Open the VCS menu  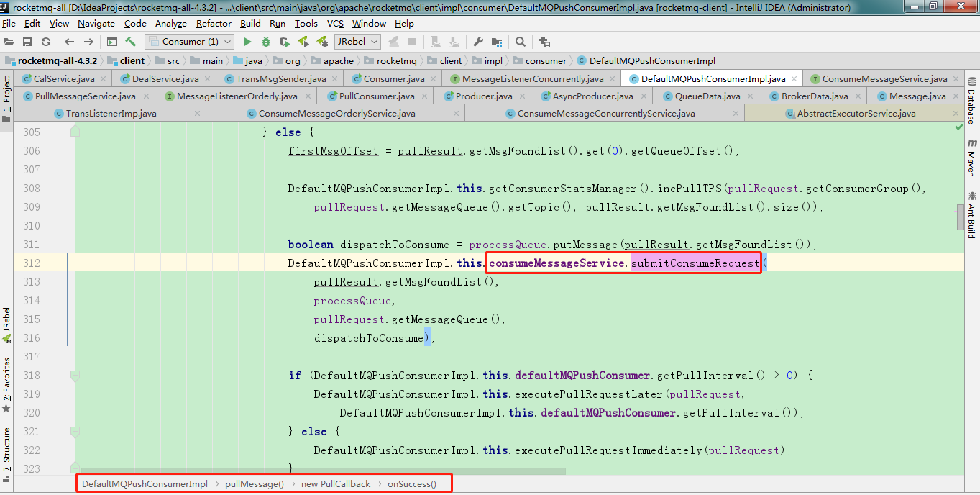[x=335, y=24]
